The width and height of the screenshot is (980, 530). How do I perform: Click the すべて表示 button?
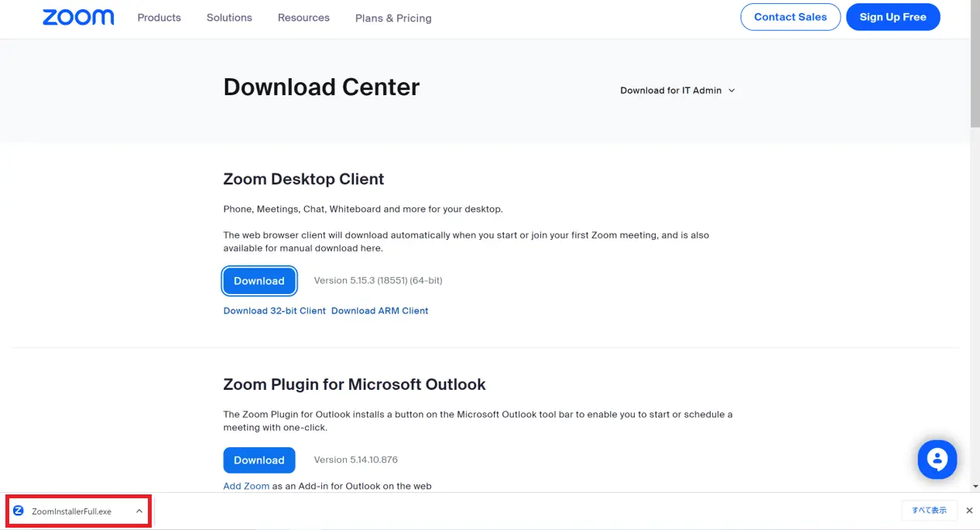929,511
